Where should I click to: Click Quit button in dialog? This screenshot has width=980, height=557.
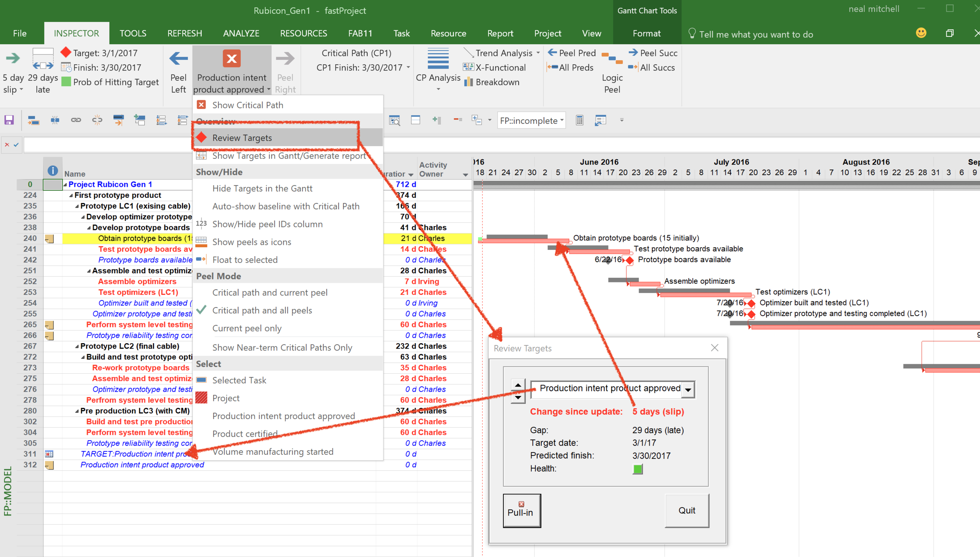click(x=687, y=510)
